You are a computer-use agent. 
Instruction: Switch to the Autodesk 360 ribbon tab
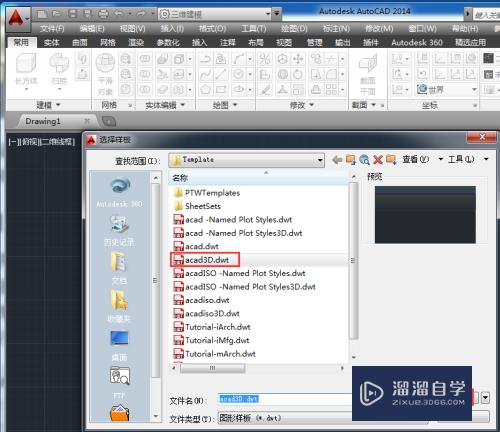[x=417, y=42]
